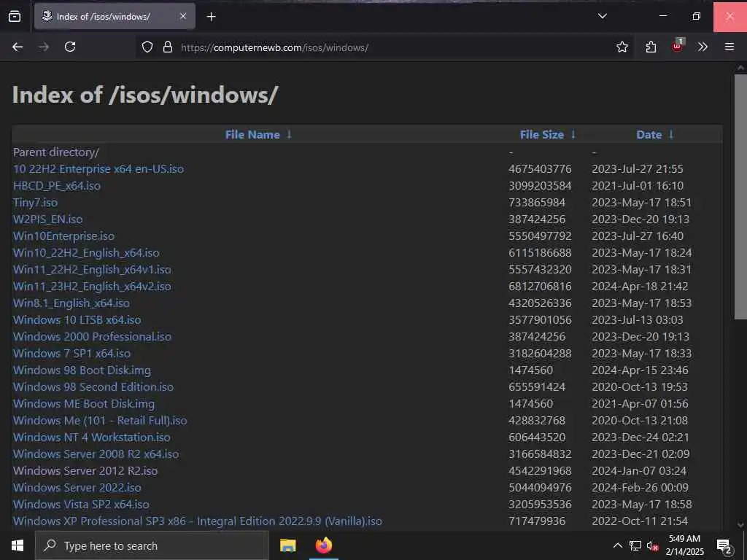
Task: Download Win11_22H2_English_x64v1.iso
Action: [x=92, y=270]
